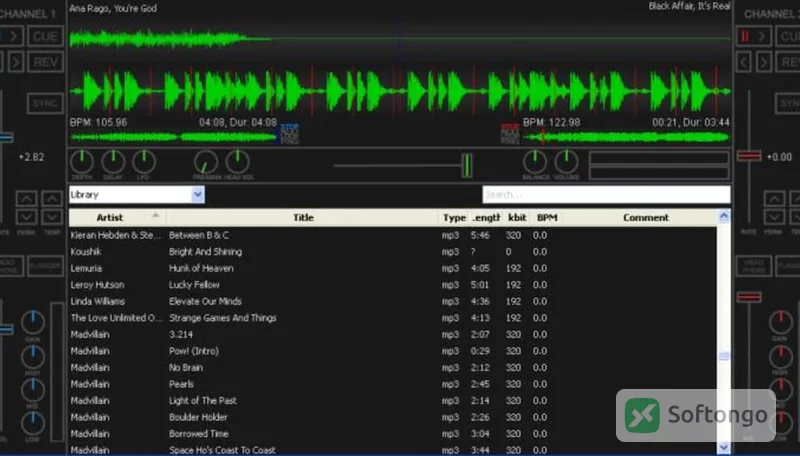The width and height of the screenshot is (800, 456).
Task: Click library scrollbar down arrow
Action: (x=723, y=447)
